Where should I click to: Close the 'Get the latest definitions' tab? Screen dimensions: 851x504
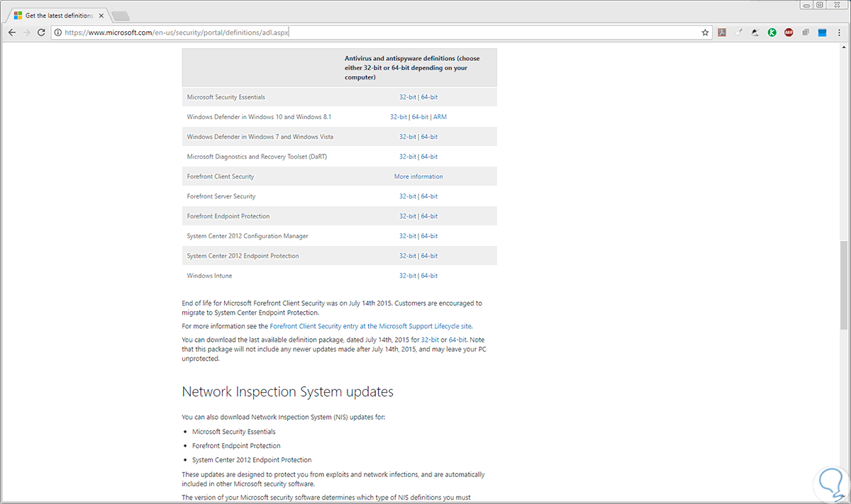[101, 15]
